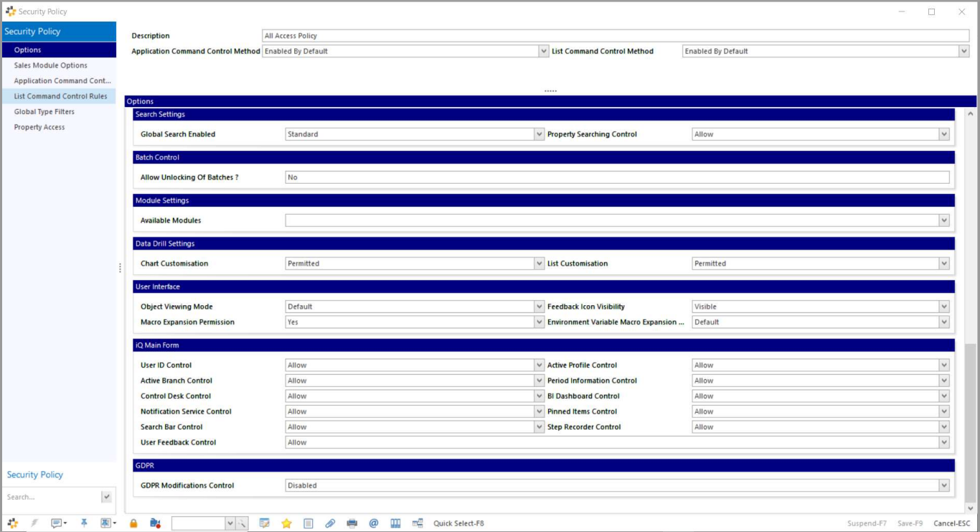Open the Chart Customisation dropdown

(x=540, y=263)
